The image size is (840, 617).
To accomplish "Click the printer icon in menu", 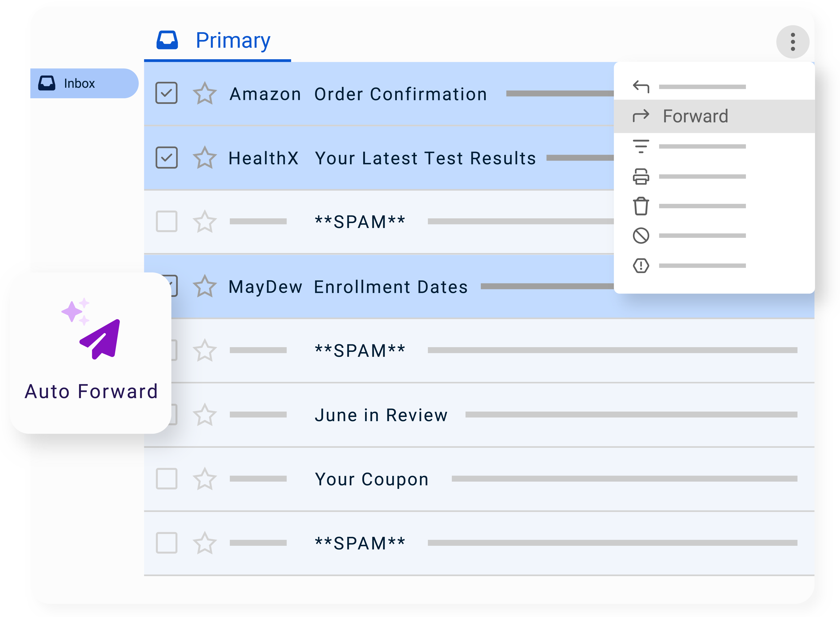I will point(641,176).
